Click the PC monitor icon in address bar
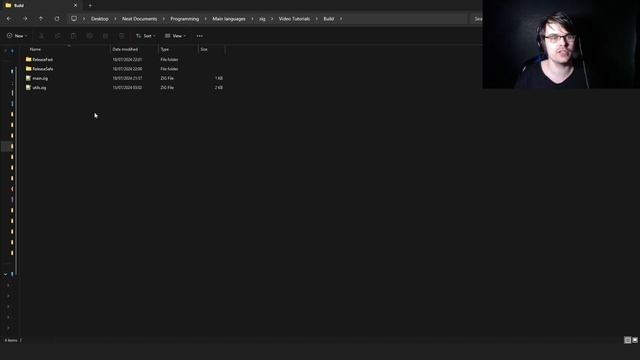 [74, 19]
